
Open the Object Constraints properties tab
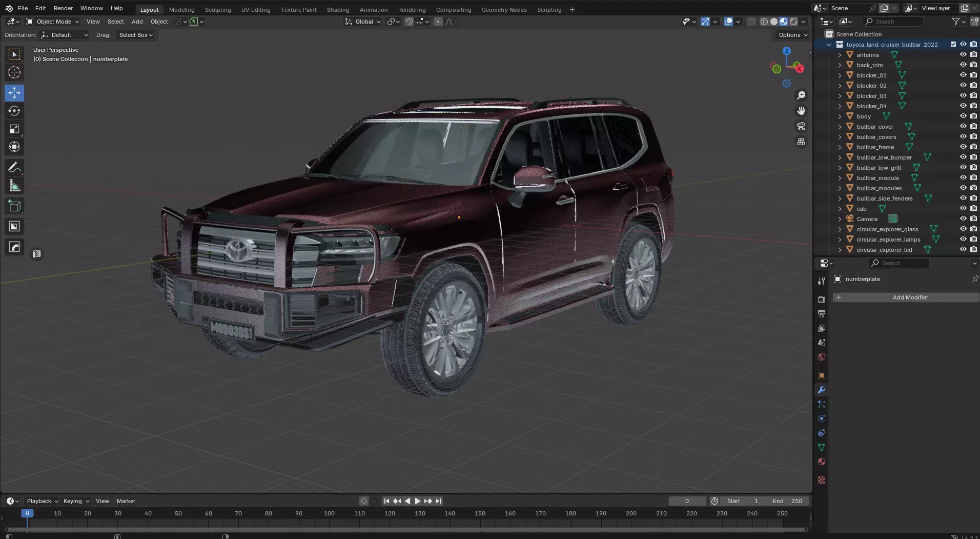(822, 433)
